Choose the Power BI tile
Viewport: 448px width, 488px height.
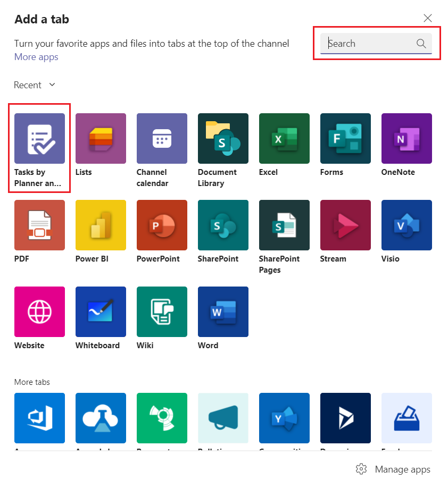[101, 225]
